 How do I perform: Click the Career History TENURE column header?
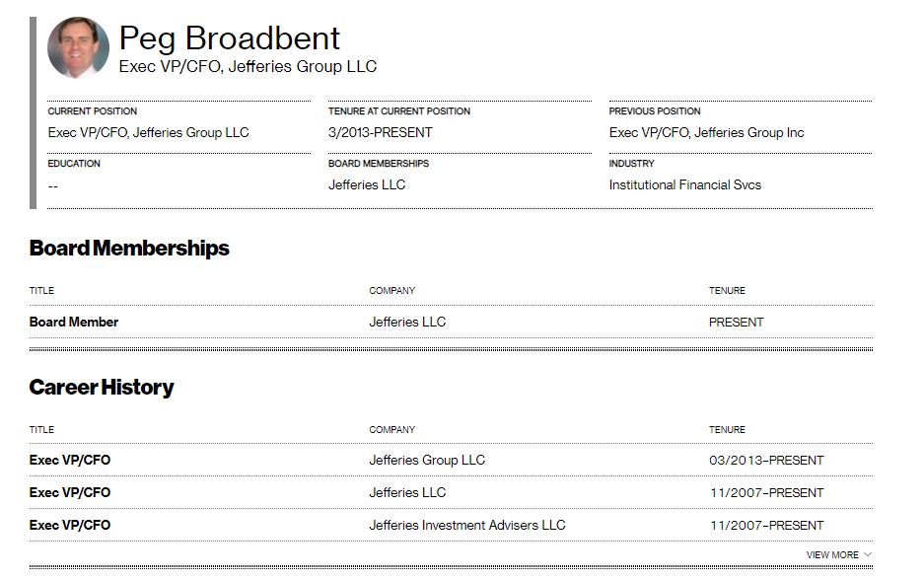727,430
